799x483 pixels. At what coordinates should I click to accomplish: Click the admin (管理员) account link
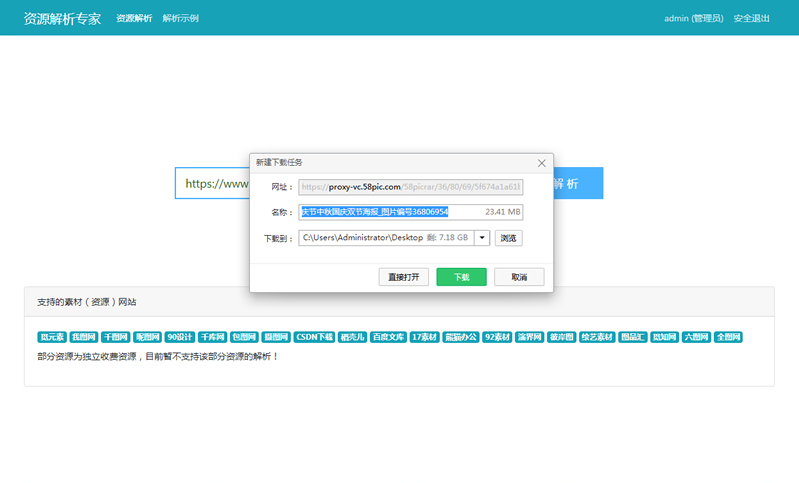(x=693, y=18)
